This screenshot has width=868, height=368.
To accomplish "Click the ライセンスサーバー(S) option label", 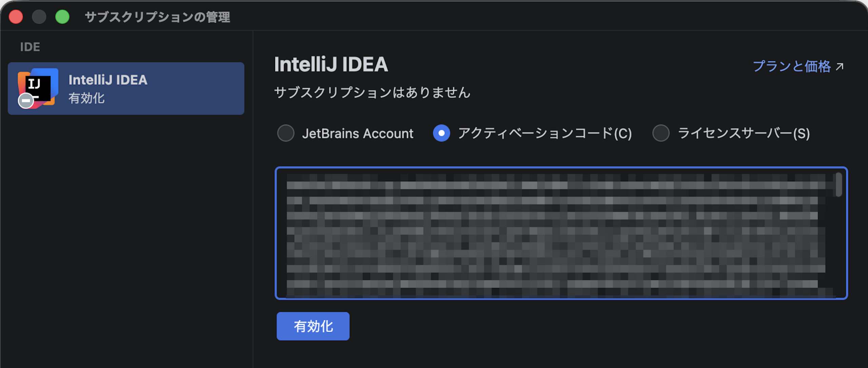I will [744, 133].
